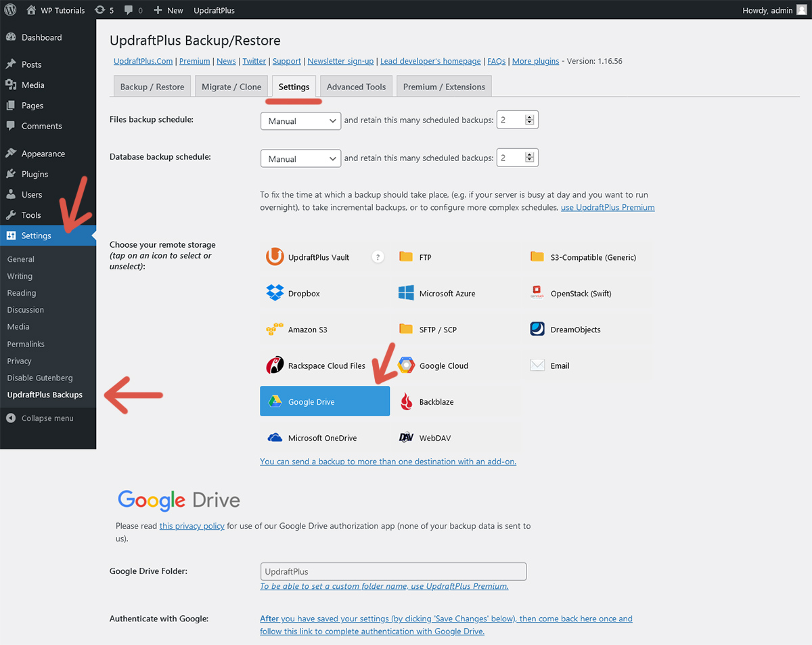Screen dimensions: 812x645
Task: Open the UpdraftPlus Backups submenu item
Action: (45, 395)
